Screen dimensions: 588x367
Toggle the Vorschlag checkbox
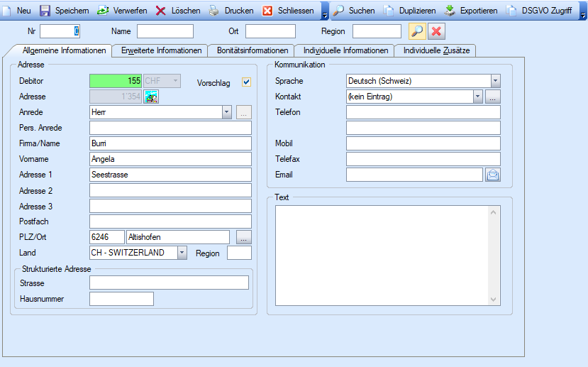pos(247,82)
